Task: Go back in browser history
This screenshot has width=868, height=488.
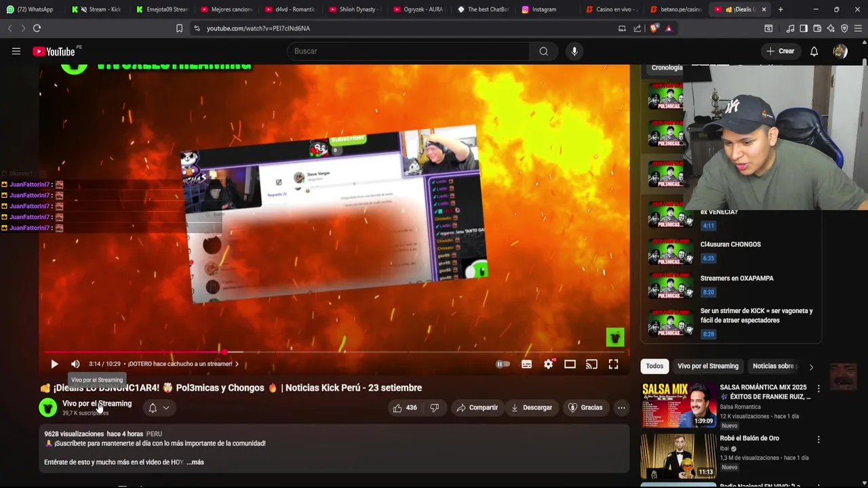Action: coord(9,28)
